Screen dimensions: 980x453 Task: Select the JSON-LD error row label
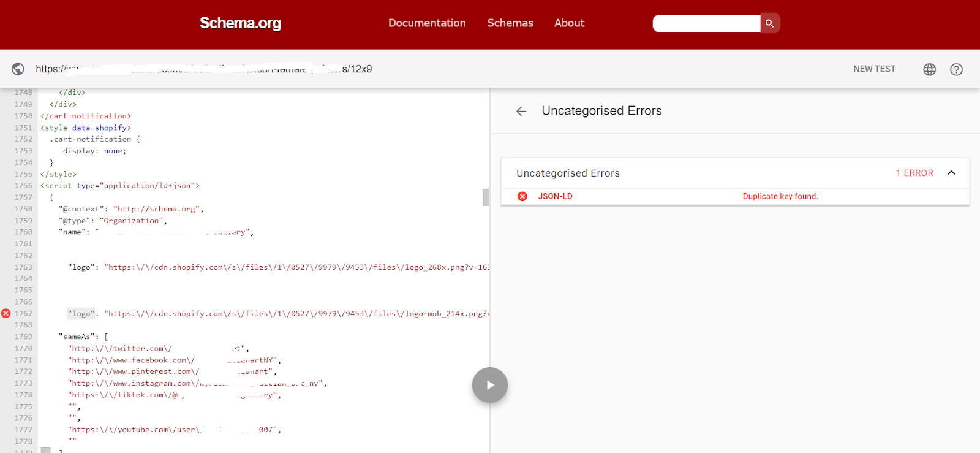[555, 196]
